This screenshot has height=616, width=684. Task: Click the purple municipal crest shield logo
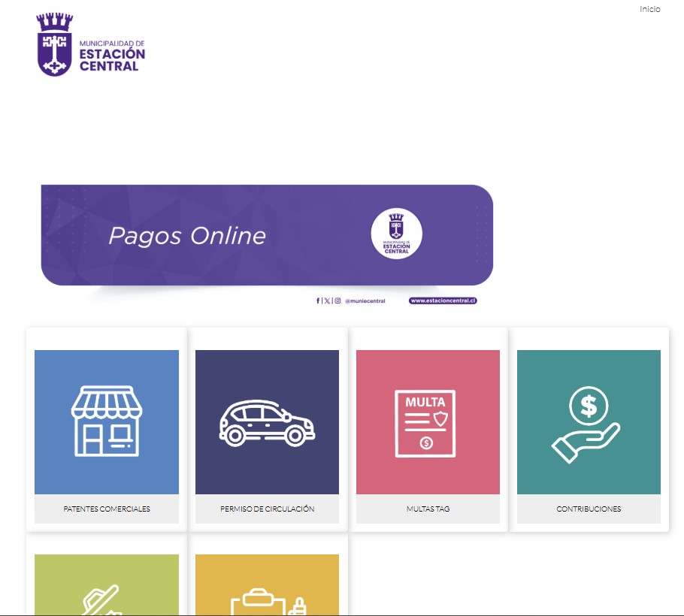tap(55, 47)
